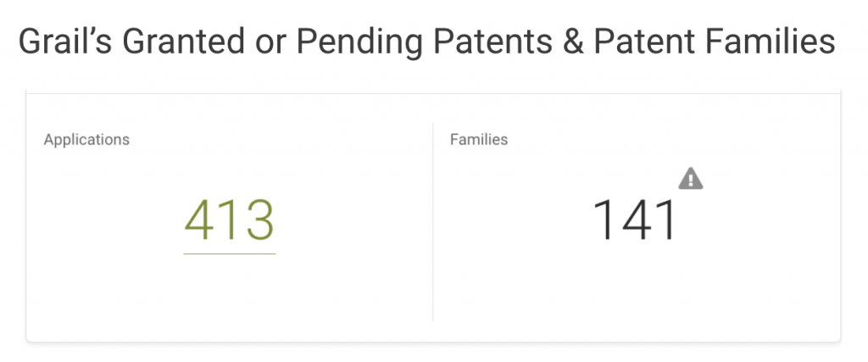Click the word "Pending" in the title
The width and height of the screenshot is (868, 362).
359,42
